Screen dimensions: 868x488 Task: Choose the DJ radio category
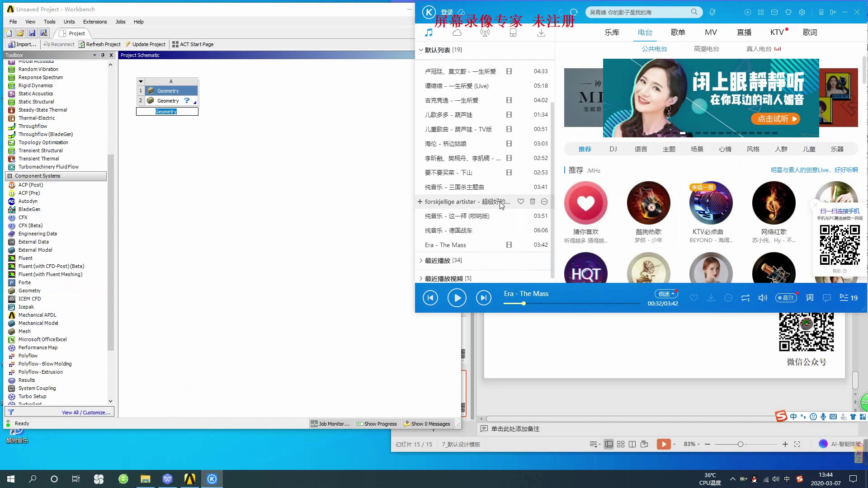(613, 149)
